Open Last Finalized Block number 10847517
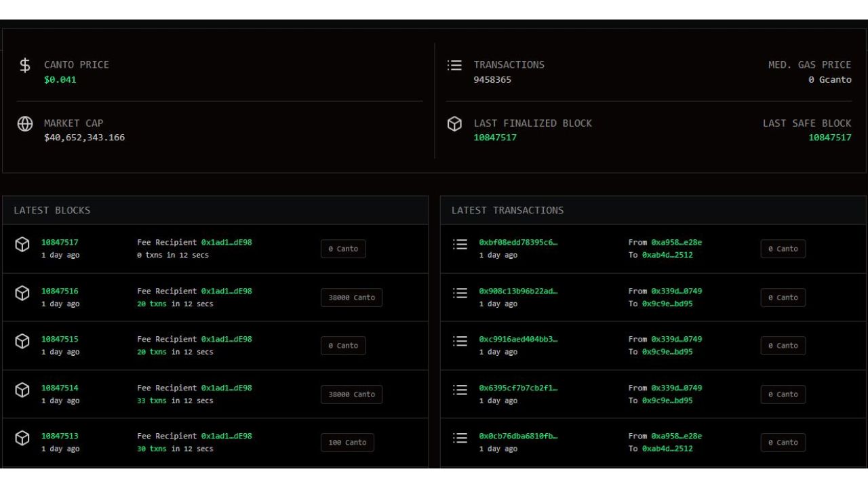The width and height of the screenshot is (868, 488). [495, 138]
